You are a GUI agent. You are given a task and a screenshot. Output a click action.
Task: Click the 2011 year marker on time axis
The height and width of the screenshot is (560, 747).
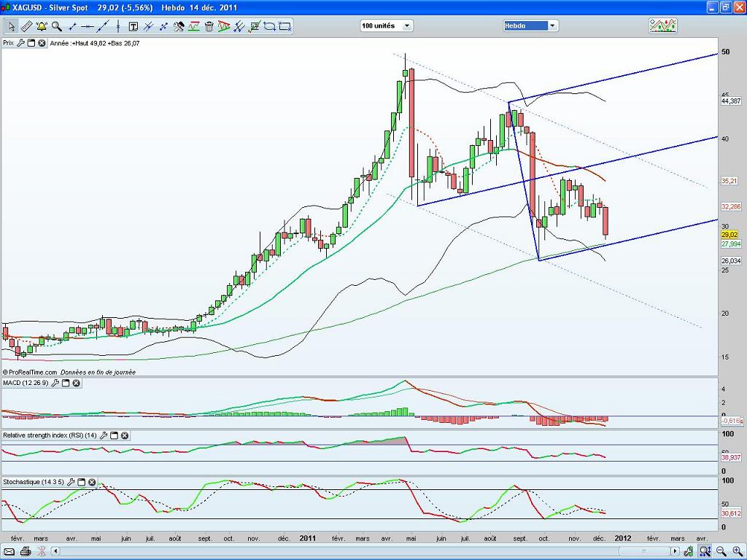(308, 538)
